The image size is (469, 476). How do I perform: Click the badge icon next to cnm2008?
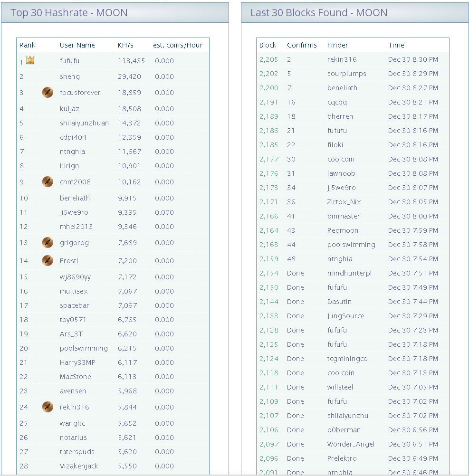click(x=48, y=181)
